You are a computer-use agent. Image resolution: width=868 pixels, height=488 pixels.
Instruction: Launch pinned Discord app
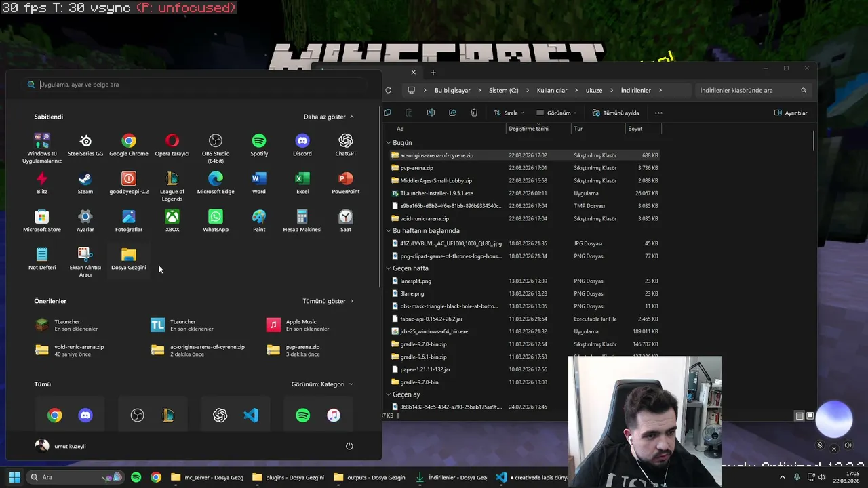point(302,145)
